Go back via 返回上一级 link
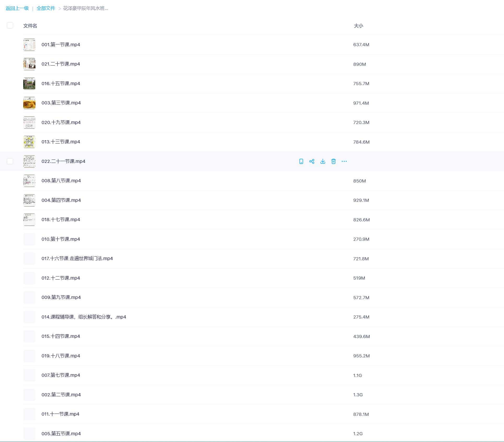504x442 pixels. pyautogui.click(x=17, y=8)
